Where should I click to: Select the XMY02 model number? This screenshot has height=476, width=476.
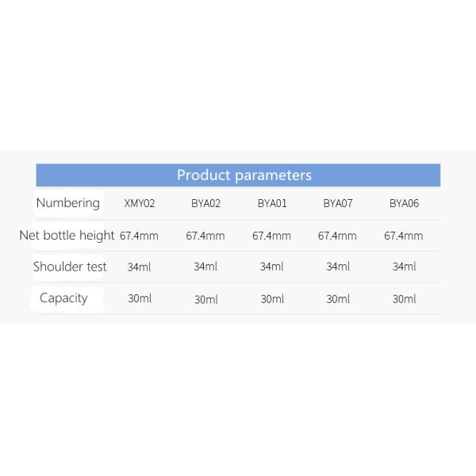coord(140,204)
